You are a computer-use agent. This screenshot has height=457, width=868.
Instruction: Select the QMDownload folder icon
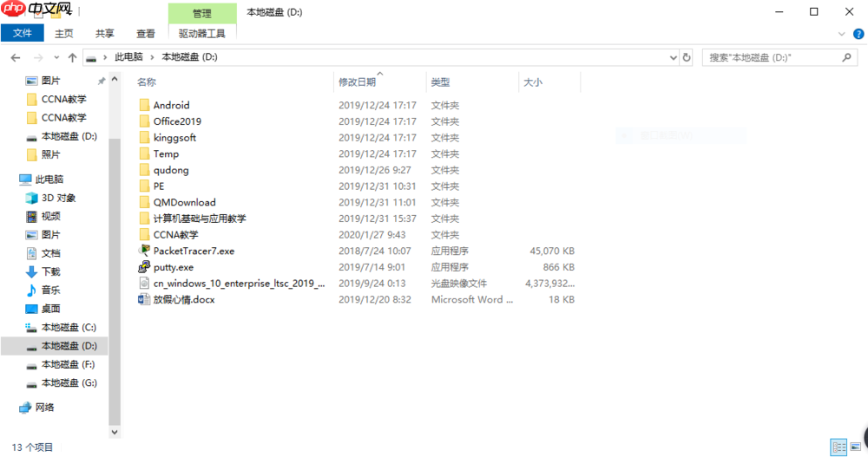click(x=144, y=202)
